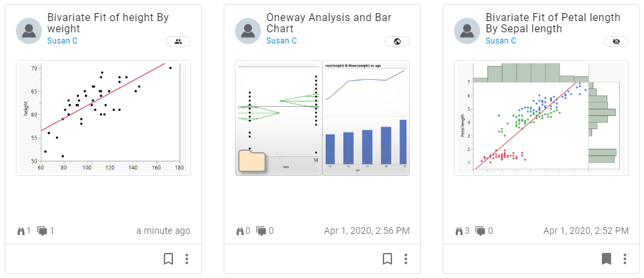Open the height By weight scatterplot thumbnail
Image resolution: width=644 pixels, height=278 pixels.
click(103, 118)
